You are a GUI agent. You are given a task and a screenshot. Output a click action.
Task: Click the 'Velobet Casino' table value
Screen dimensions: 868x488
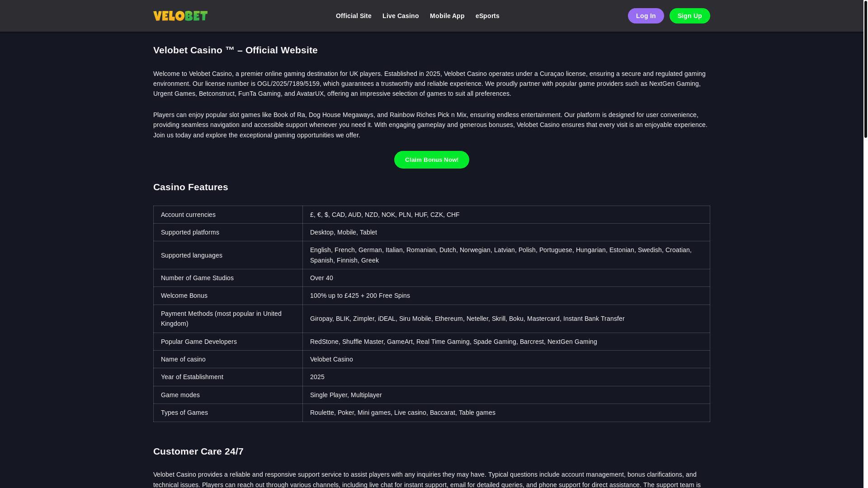506,359
